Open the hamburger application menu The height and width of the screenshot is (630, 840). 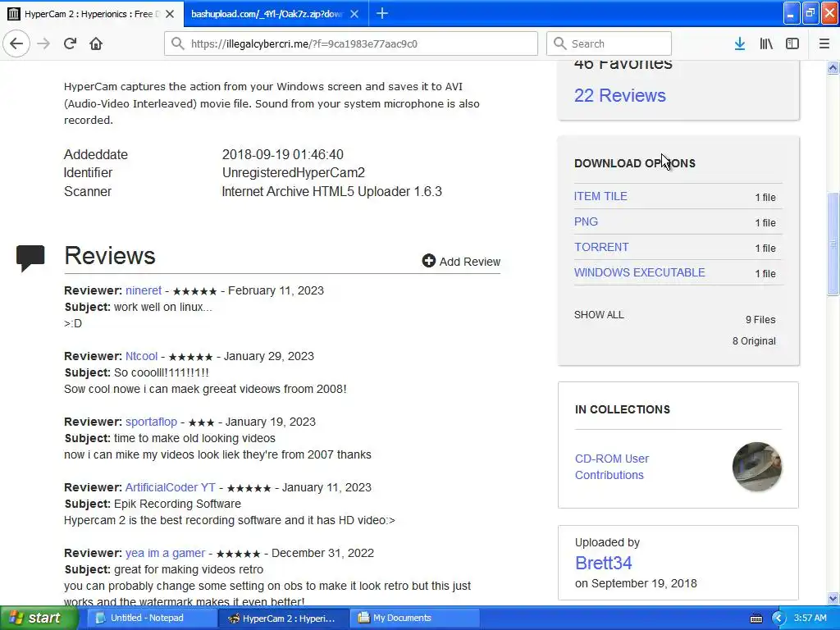[x=824, y=44]
